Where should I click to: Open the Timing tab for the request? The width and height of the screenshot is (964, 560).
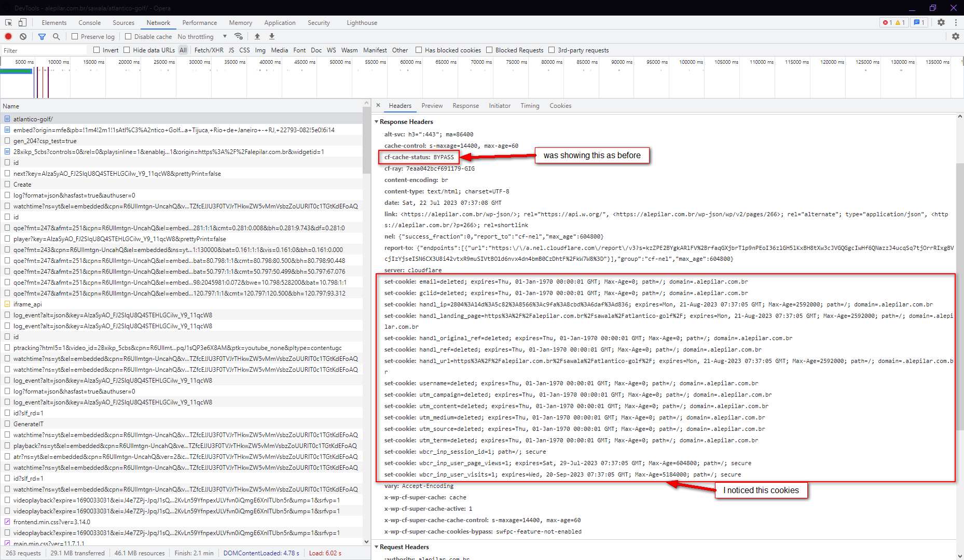point(530,106)
